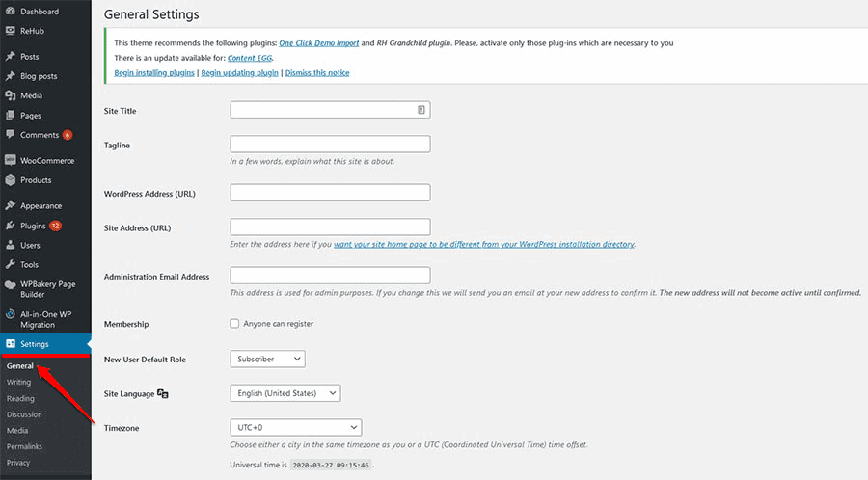
Task: Click the Dashboard gauge icon
Action: [x=11, y=11]
